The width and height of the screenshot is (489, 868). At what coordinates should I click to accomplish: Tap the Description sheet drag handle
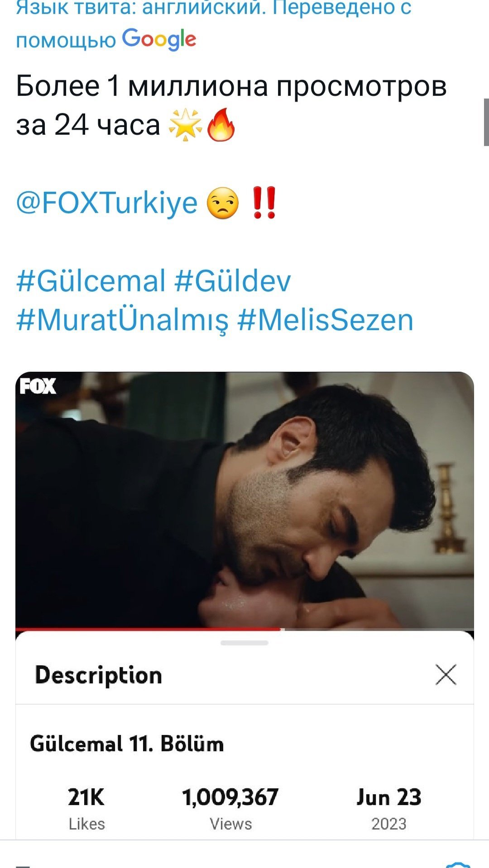[x=244, y=643]
